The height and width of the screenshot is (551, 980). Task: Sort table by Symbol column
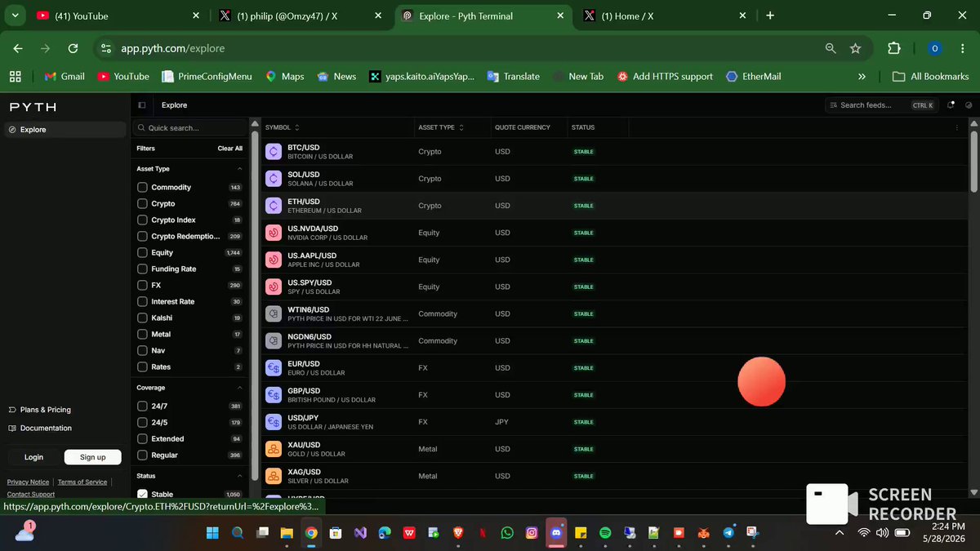(x=283, y=127)
